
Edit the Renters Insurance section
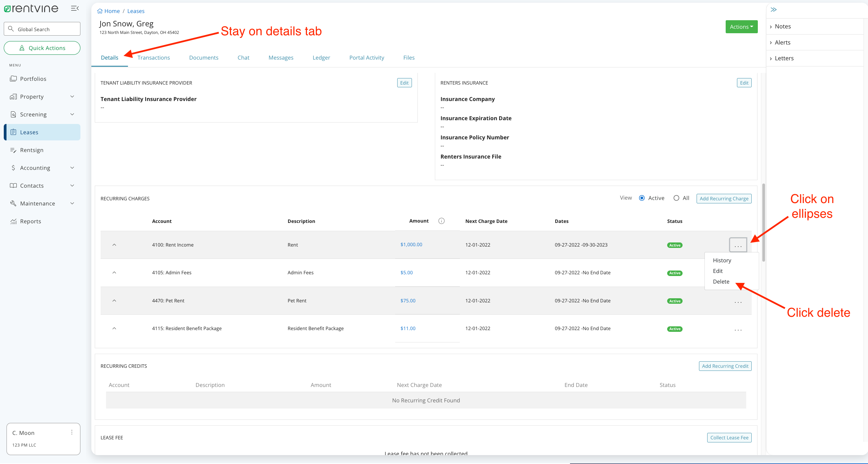tap(744, 83)
